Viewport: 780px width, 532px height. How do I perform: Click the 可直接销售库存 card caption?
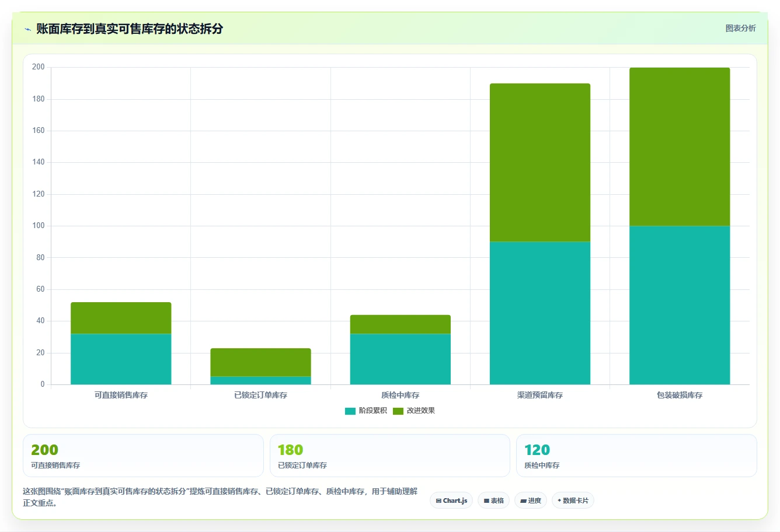coord(55,466)
